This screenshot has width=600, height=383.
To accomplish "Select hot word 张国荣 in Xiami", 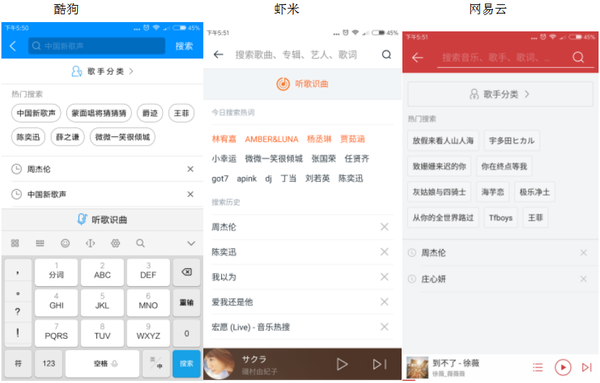I will (323, 158).
